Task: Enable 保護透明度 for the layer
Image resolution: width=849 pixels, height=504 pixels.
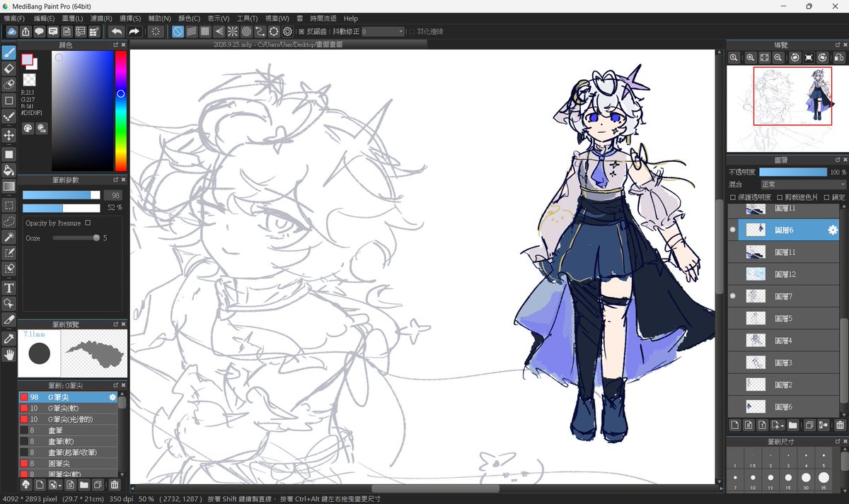Action: (733, 197)
